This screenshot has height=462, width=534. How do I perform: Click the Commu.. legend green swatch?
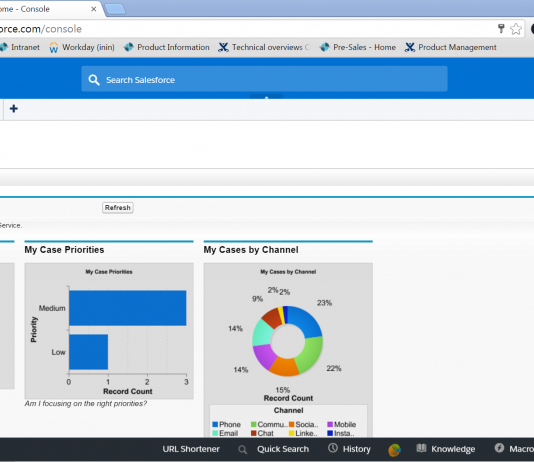(x=253, y=425)
